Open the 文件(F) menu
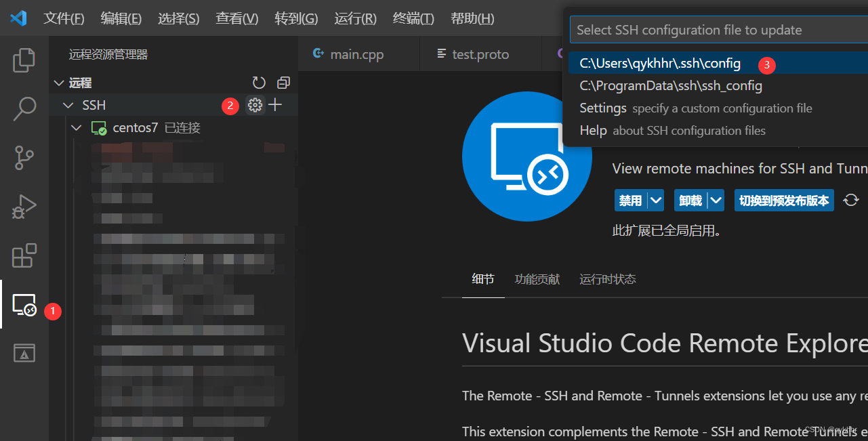The height and width of the screenshot is (441, 868). 64,18
